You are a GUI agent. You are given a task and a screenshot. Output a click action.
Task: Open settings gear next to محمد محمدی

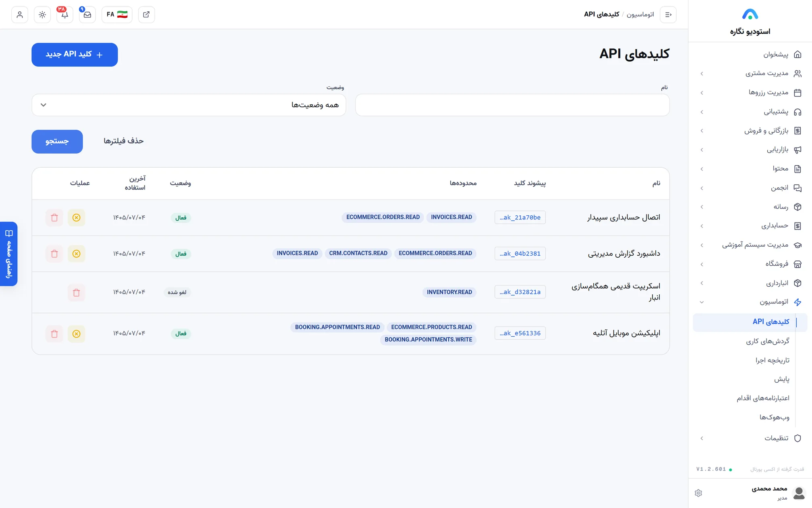coord(698,493)
